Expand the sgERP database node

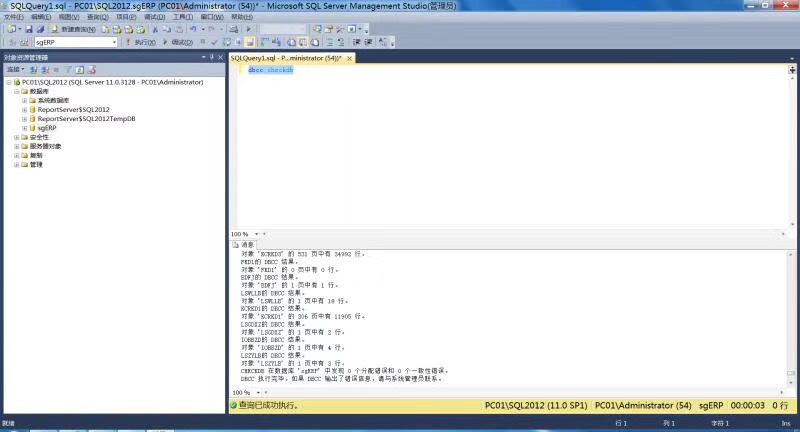[24, 128]
